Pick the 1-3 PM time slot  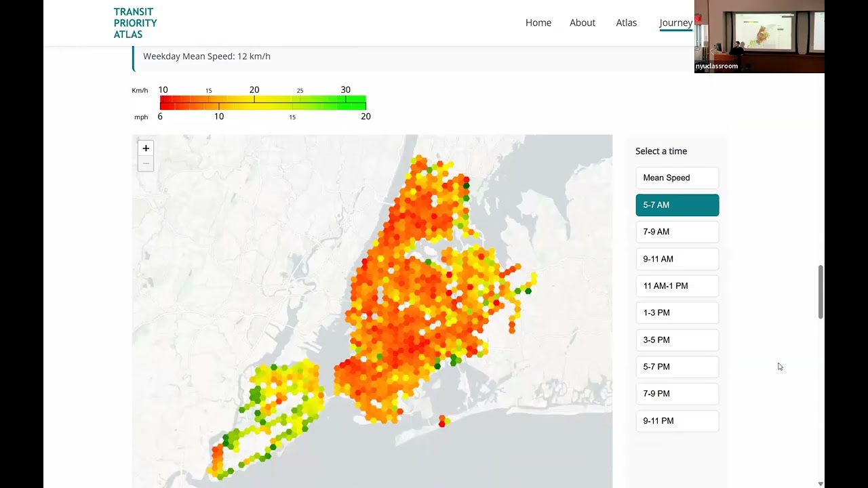click(x=677, y=312)
